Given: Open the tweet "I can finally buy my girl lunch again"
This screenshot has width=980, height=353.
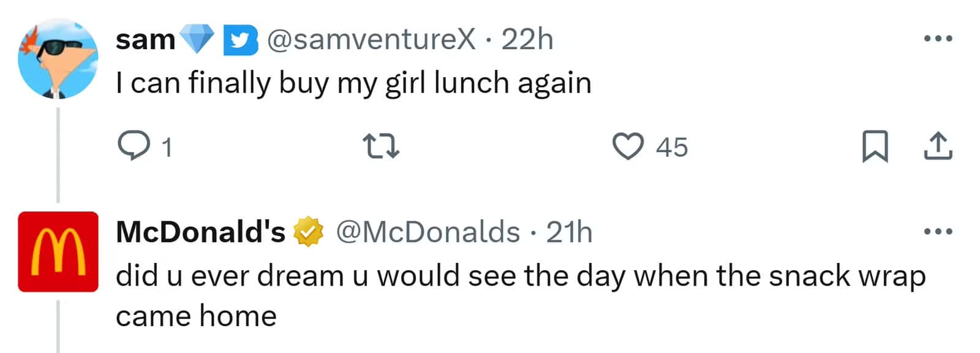Looking at the screenshot, I should coord(353,83).
